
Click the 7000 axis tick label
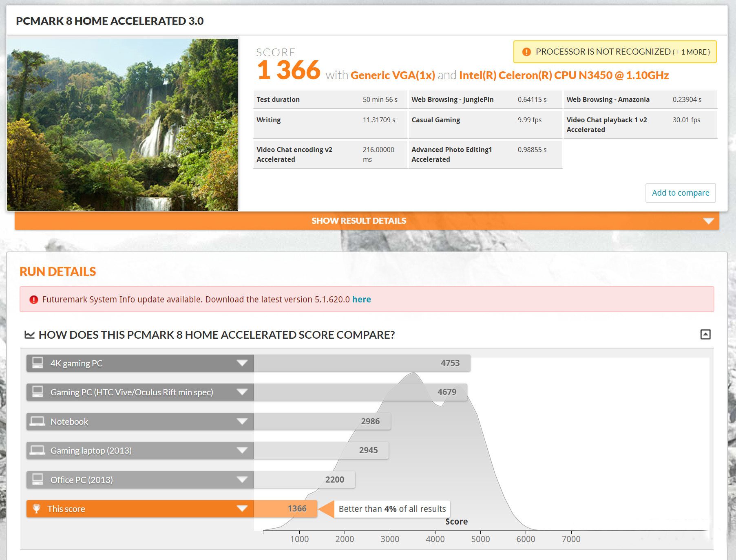571,539
